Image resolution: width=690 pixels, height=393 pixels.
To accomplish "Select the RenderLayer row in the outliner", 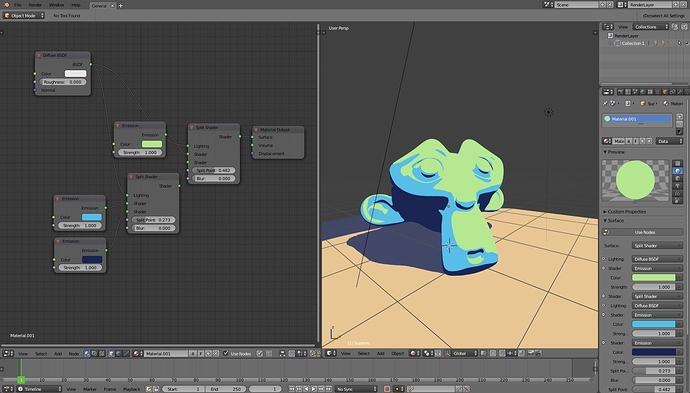I will [626, 36].
